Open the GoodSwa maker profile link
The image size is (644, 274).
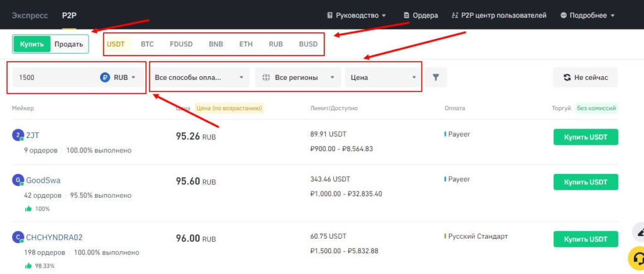coord(43,180)
